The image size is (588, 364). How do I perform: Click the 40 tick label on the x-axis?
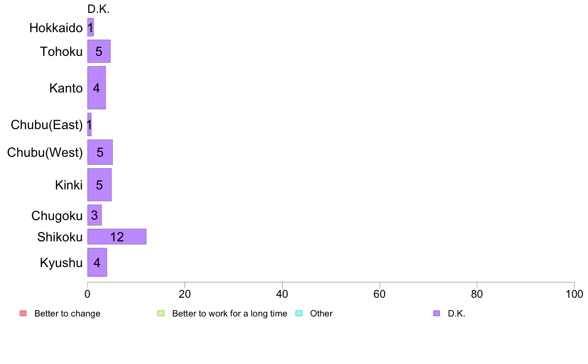click(x=282, y=294)
